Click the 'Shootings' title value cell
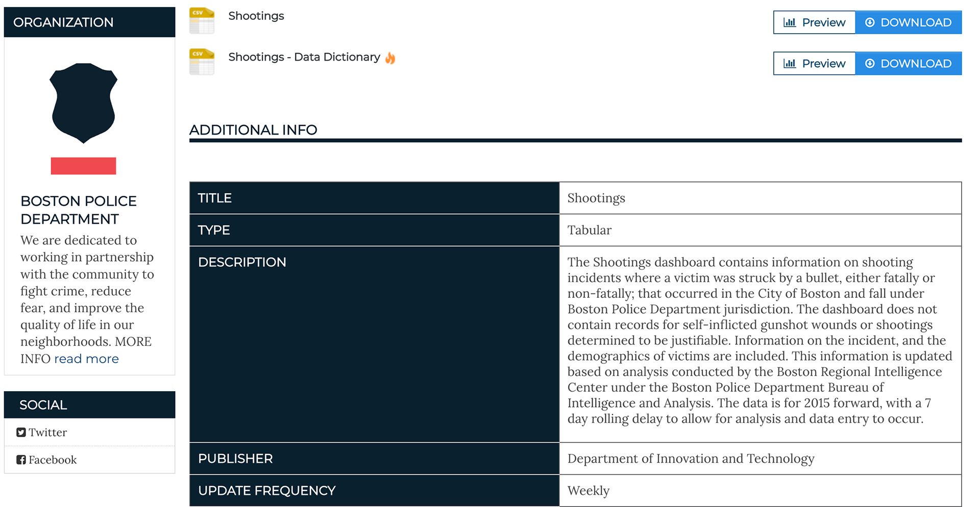 (x=761, y=198)
